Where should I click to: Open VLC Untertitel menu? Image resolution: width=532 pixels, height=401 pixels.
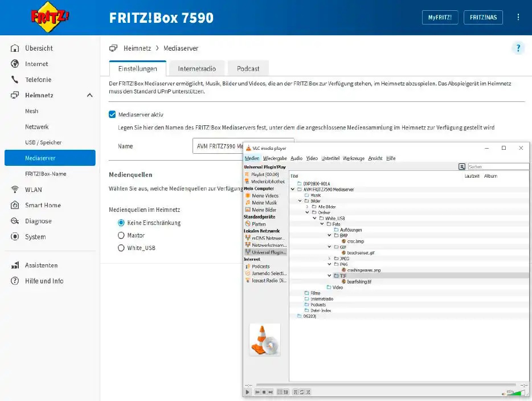click(330, 158)
